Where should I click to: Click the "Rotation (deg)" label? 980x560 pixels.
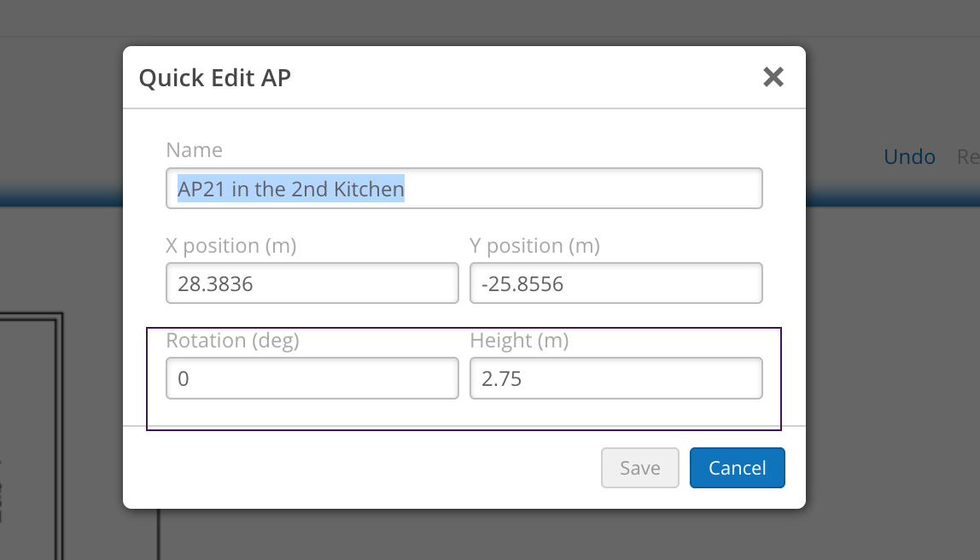point(232,341)
